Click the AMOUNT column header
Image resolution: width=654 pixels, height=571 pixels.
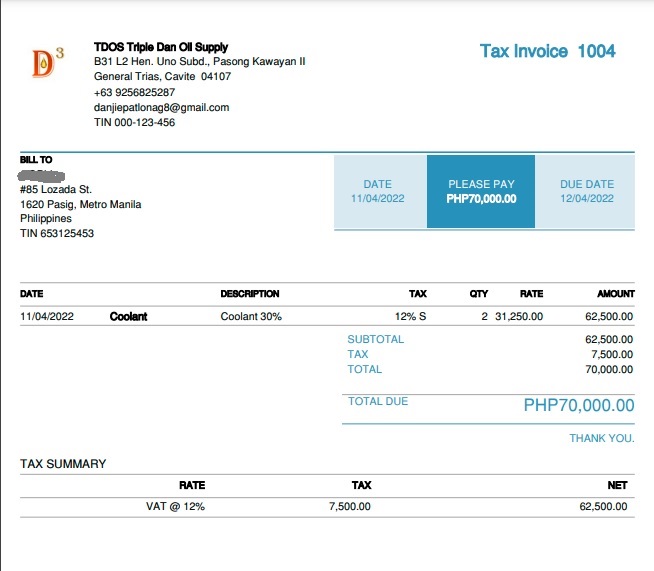click(616, 294)
